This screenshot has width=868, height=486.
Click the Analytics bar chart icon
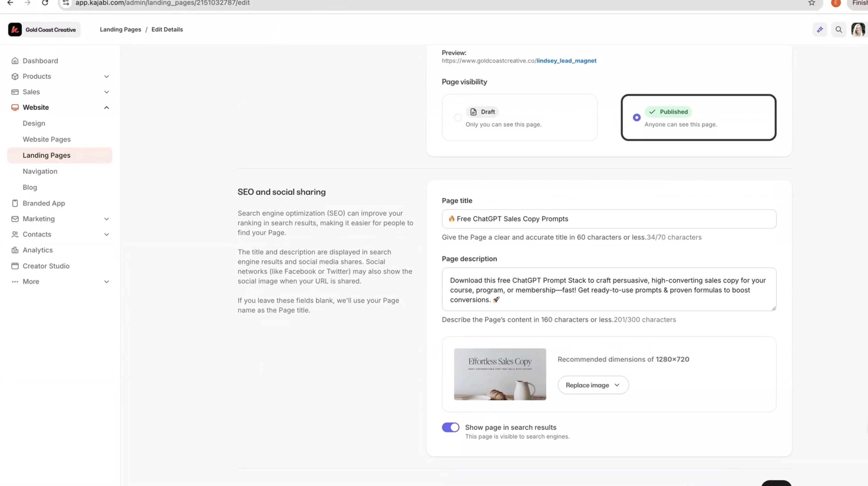pyautogui.click(x=15, y=250)
